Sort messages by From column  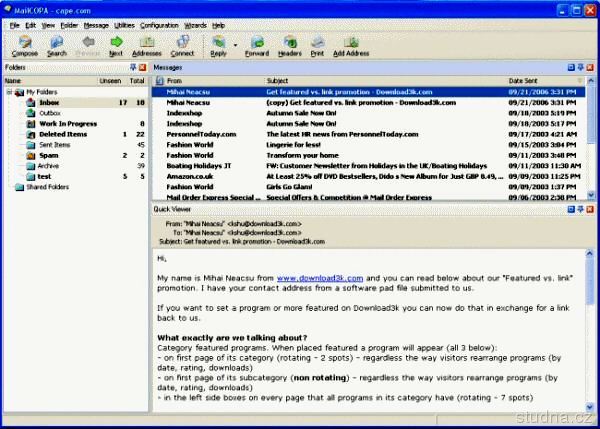pyautogui.click(x=214, y=81)
